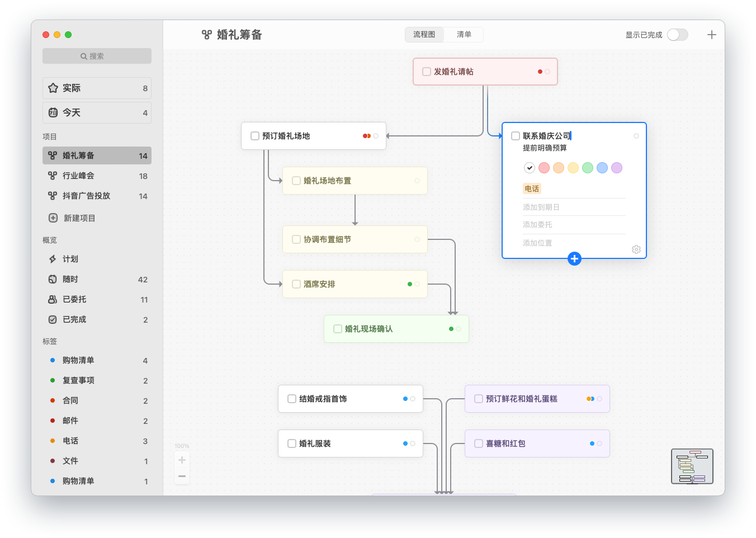Open the 已完成 checkmark overview
756x538 pixels.
pos(53,319)
